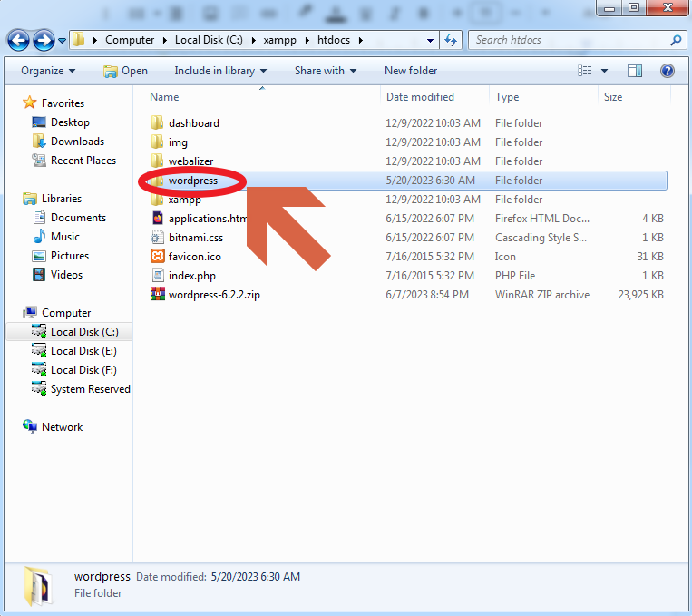The image size is (692, 616).
Task: Open Downloads in Favorites
Action: tap(77, 142)
